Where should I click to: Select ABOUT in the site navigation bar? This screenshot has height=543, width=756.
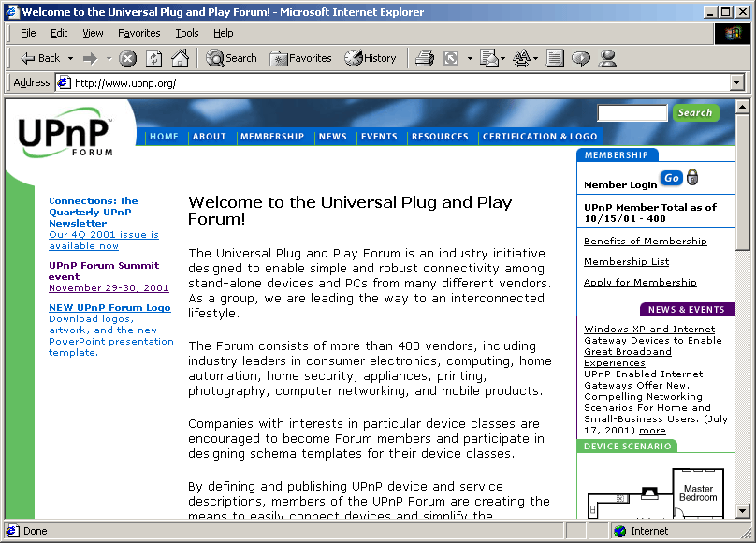210,137
